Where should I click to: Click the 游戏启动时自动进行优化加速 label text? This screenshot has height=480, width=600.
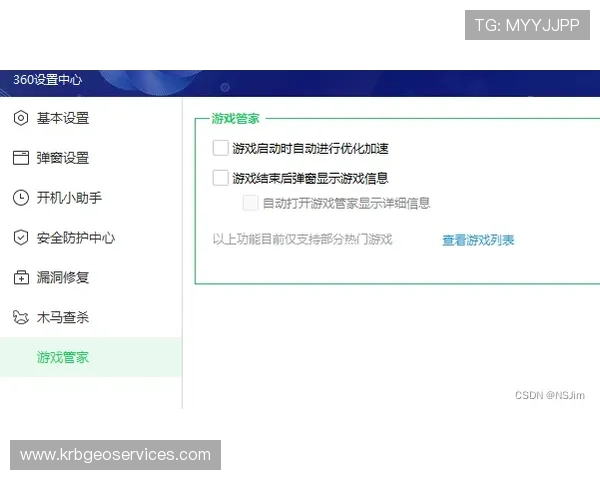point(310,148)
